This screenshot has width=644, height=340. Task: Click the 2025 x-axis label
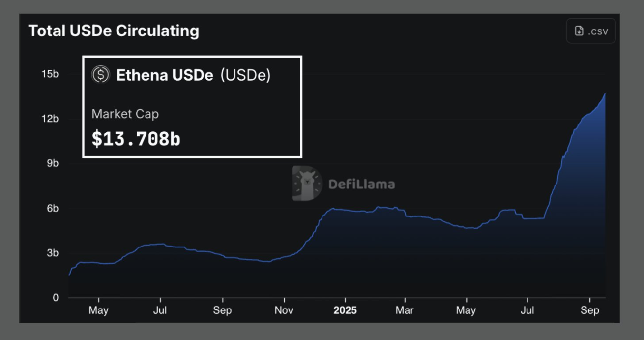[x=345, y=310]
